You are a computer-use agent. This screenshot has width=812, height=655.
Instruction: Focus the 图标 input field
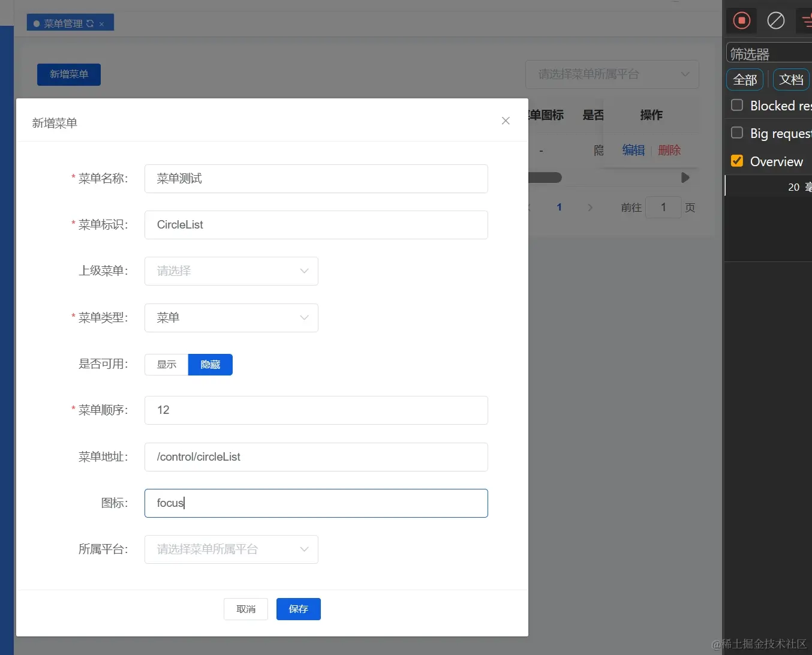316,503
